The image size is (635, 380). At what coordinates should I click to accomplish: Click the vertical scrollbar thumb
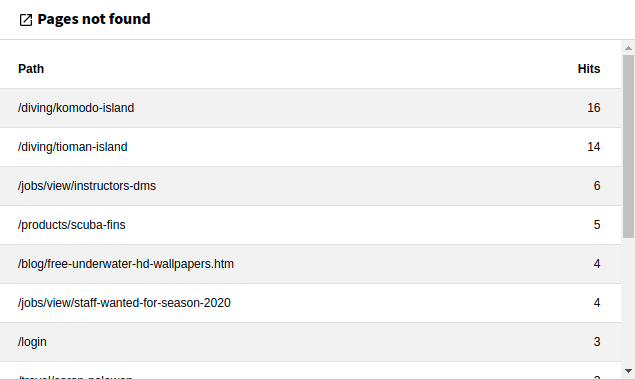point(628,147)
